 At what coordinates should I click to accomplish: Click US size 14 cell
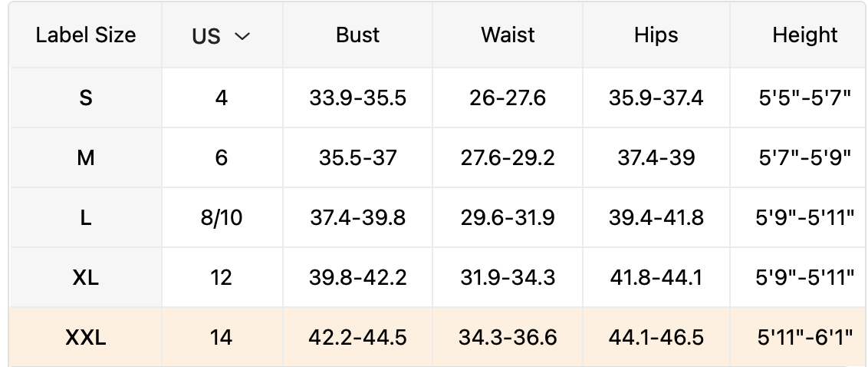(222, 337)
